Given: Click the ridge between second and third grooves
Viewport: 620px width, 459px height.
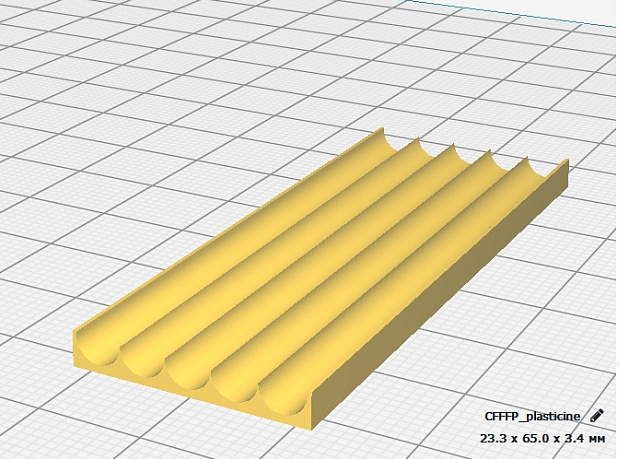Looking at the screenshot, I should pos(306,259).
